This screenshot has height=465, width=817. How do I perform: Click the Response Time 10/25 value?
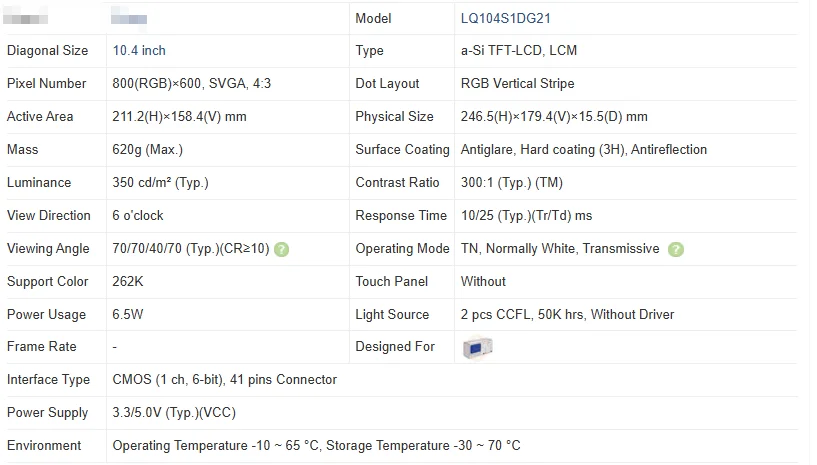coord(526,215)
